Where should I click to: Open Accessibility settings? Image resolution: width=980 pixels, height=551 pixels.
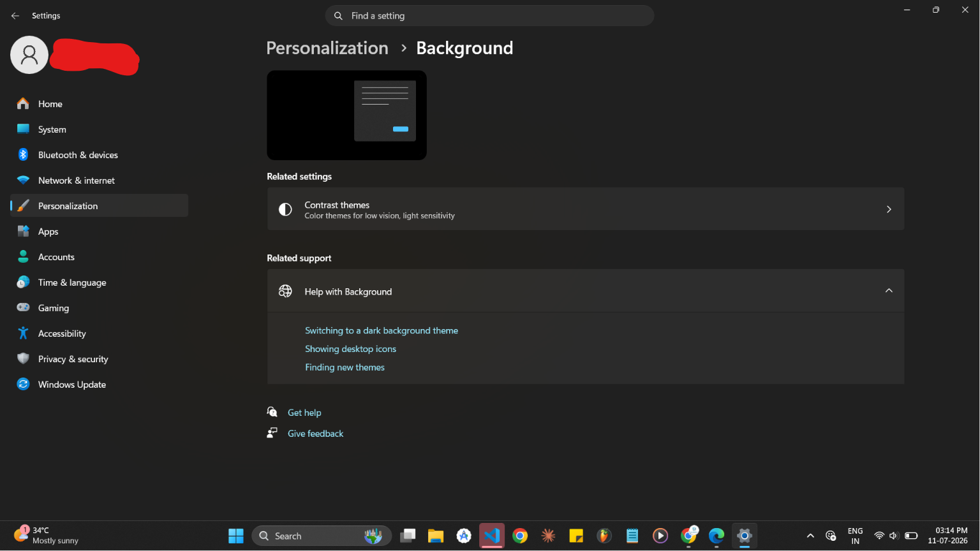99,334
